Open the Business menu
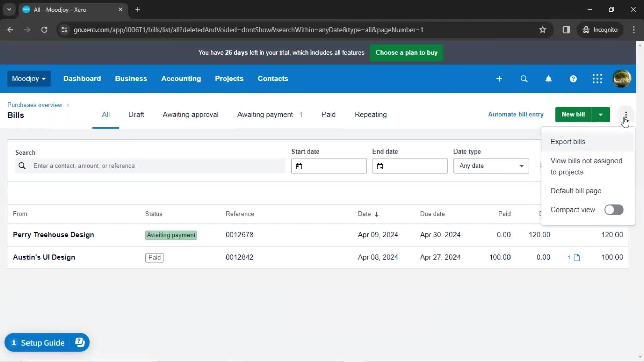 [131, 79]
